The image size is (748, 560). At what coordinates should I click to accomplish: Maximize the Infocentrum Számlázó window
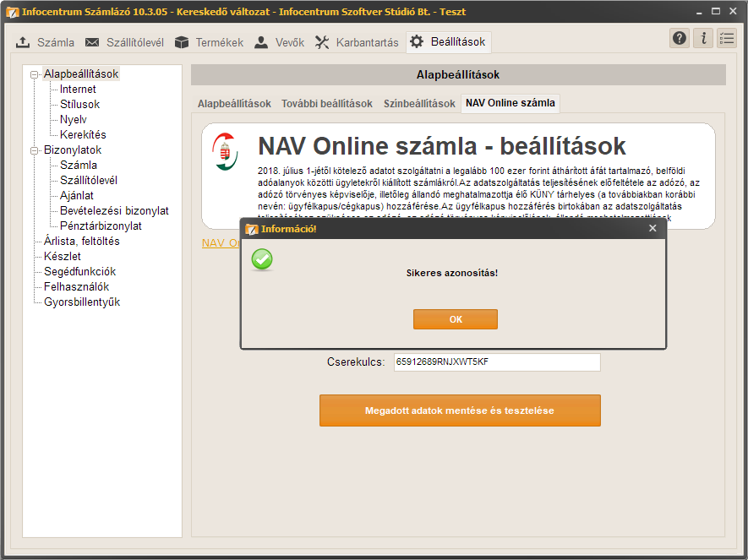pyautogui.click(x=716, y=11)
